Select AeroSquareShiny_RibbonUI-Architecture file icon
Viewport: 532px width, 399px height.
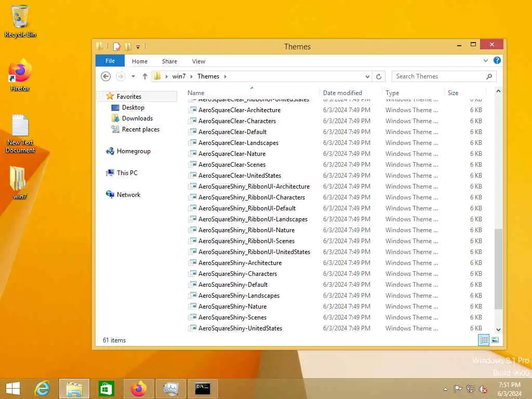pos(193,186)
